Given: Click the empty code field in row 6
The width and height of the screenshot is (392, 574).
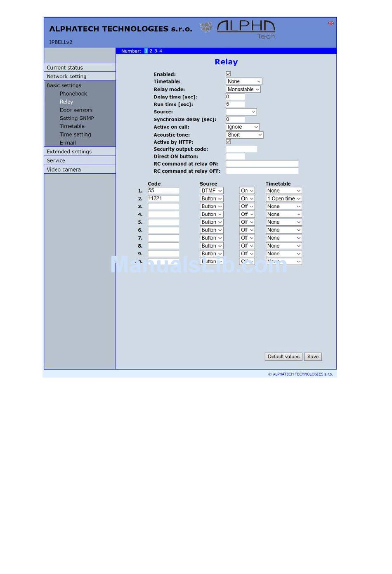Looking at the screenshot, I should coord(163,230).
